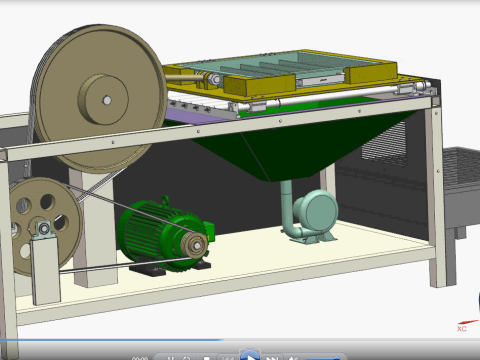Mute the player volume speaker icon
The image size is (480, 360).
point(293,358)
